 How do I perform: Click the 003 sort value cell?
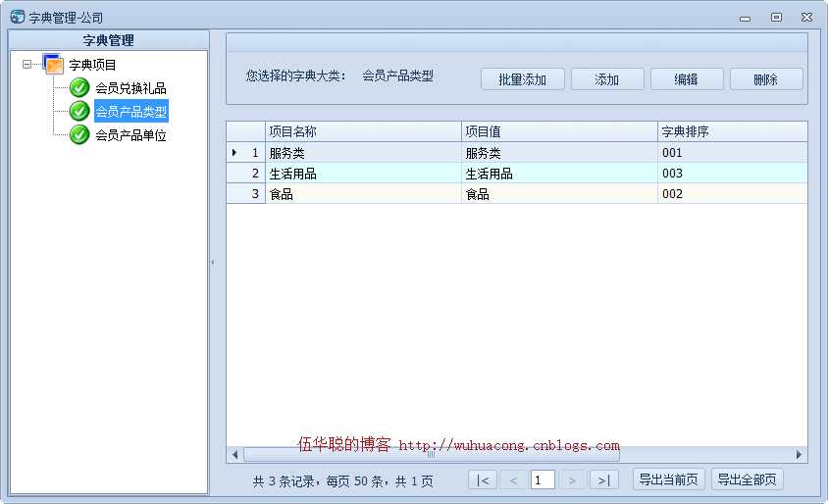point(733,174)
